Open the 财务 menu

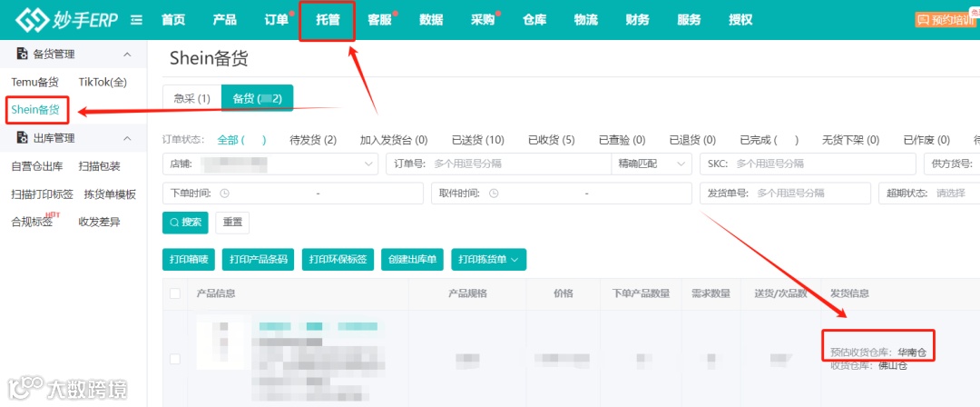click(x=638, y=20)
